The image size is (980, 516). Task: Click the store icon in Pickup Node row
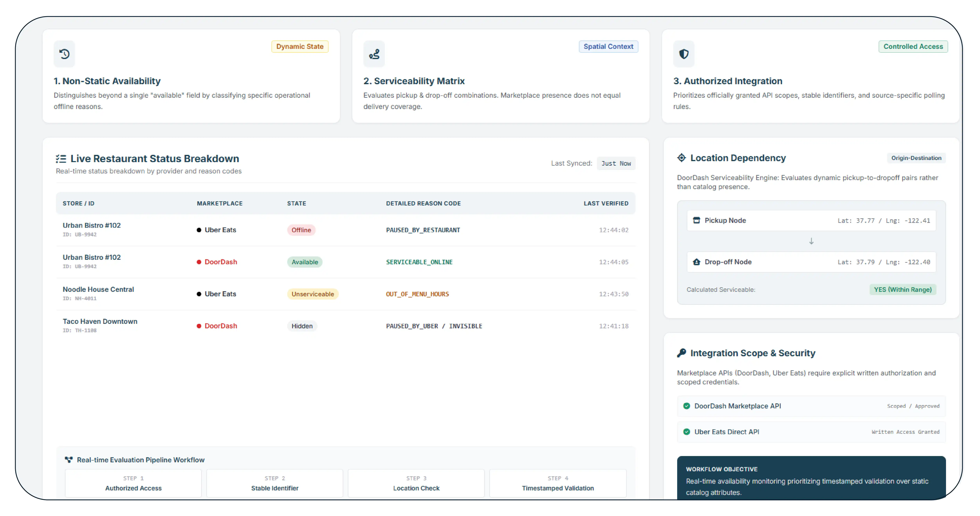696,220
